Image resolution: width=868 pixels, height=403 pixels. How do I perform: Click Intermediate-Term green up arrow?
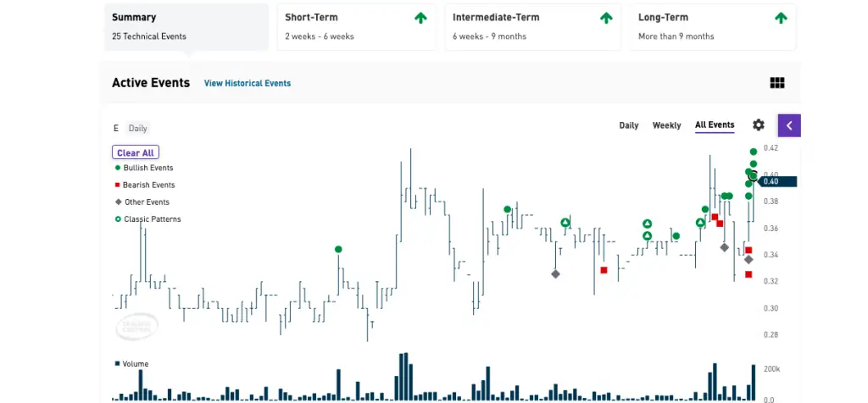coord(606,18)
